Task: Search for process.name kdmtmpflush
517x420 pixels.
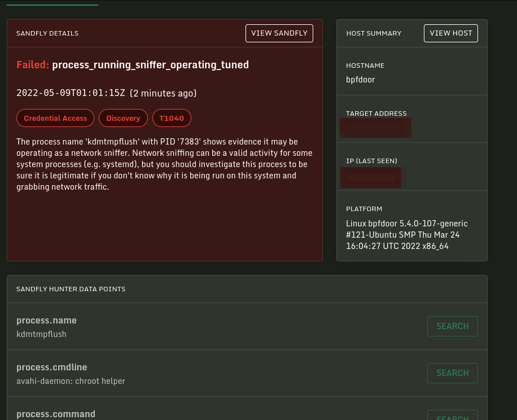Action: point(453,326)
